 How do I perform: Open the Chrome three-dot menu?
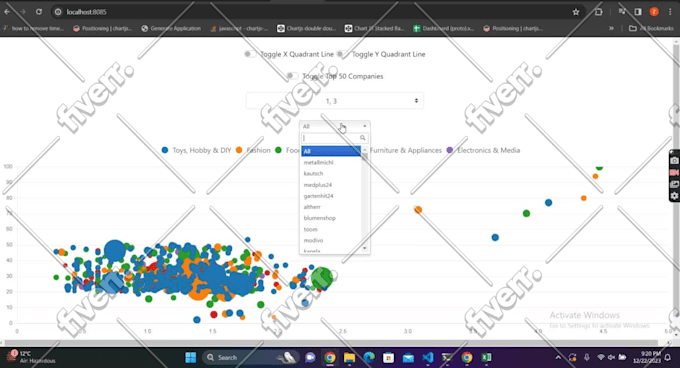coord(670,12)
